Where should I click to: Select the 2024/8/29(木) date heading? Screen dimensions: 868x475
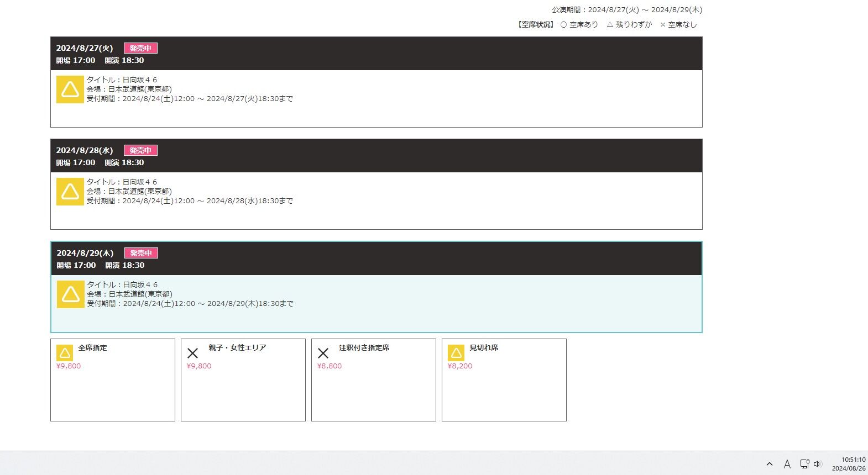[85, 253]
